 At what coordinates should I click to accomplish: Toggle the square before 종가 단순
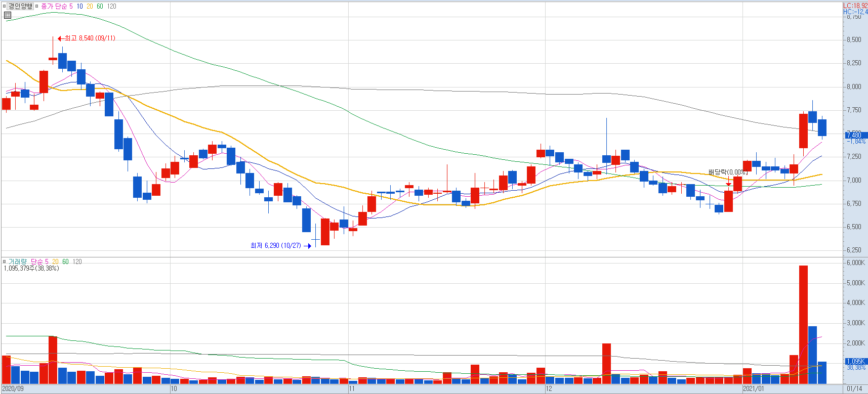click(x=37, y=6)
